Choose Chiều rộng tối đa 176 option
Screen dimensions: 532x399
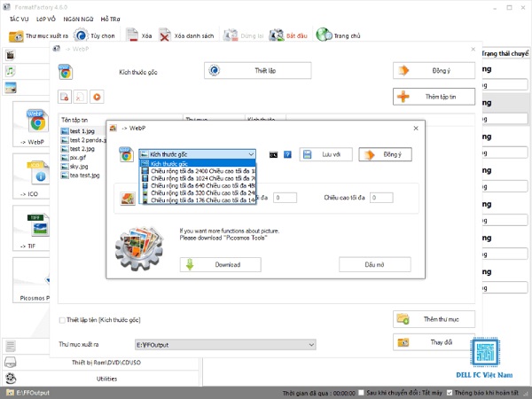pos(198,200)
